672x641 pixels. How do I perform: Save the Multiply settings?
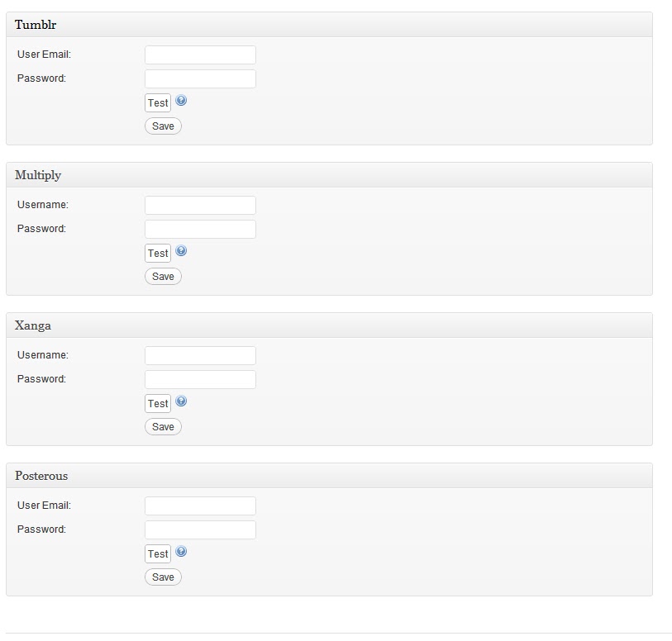tap(163, 277)
